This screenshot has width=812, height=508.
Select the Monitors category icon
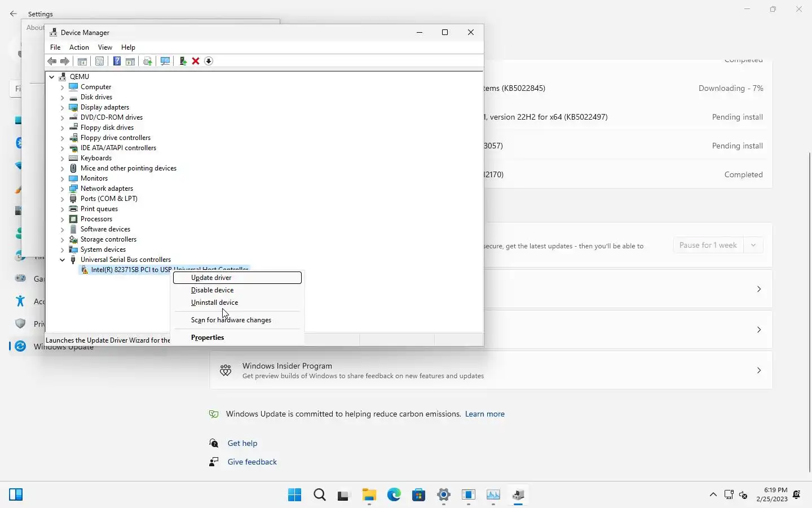point(73,178)
